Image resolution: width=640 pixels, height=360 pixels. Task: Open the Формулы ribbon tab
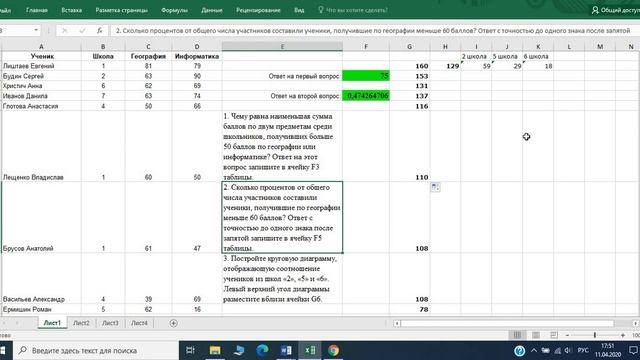click(174, 10)
